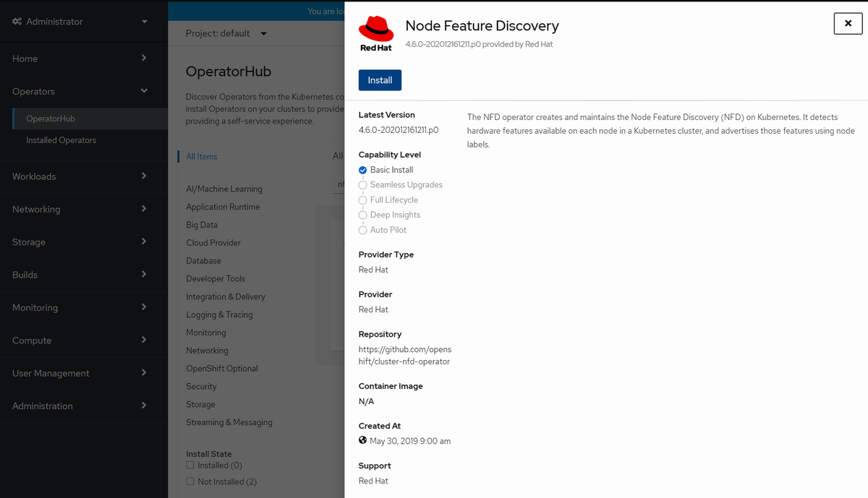Filter by Streaming & Messaging category
868x498 pixels.
click(229, 422)
